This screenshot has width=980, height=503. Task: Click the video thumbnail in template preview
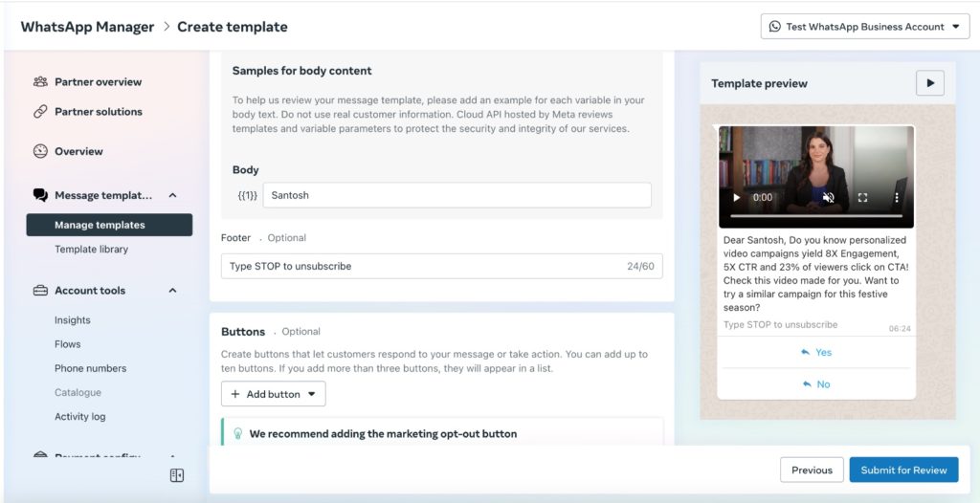pyautogui.click(x=816, y=177)
